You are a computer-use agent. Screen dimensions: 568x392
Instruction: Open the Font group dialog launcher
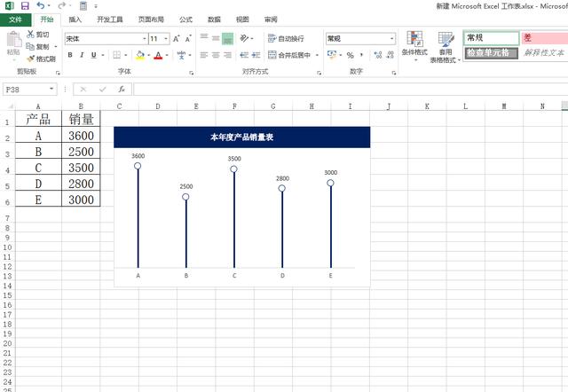(192, 73)
